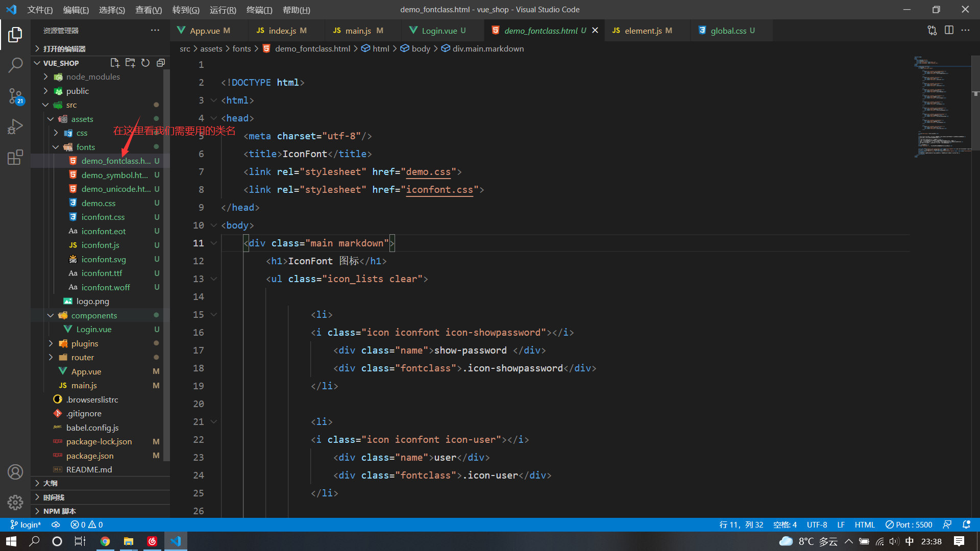
Task: Open the Manage gear settings menu
Action: pyautogui.click(x=15, y=503)
